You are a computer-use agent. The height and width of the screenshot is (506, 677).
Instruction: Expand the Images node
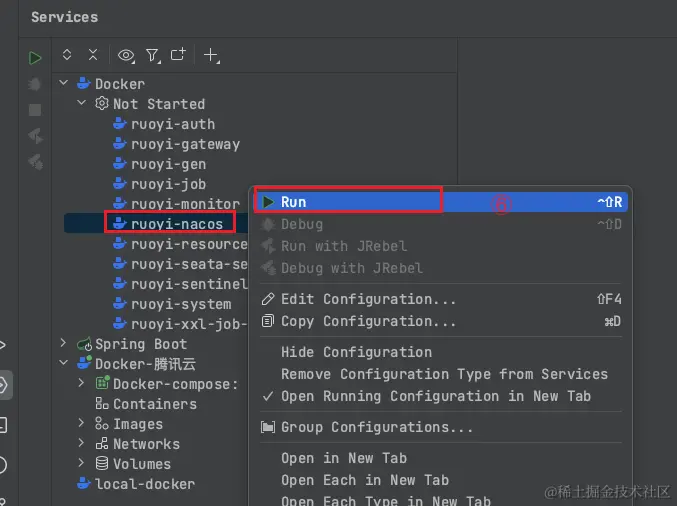pos(81,422)
